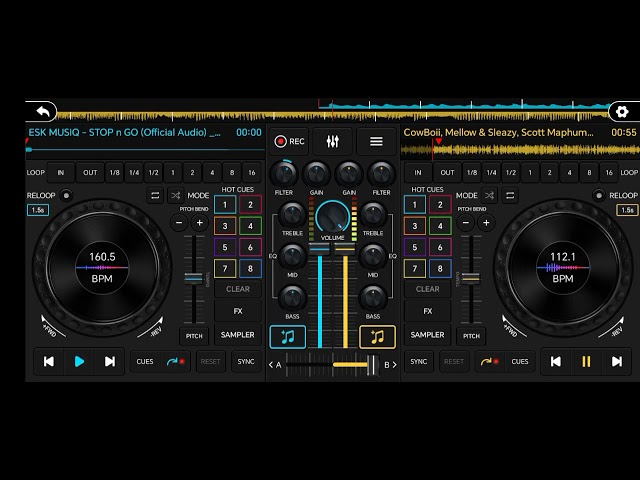Open CUES on deck A
This screenshot has height=480, width=640.
pyautogui.click(x=145, y=361)
